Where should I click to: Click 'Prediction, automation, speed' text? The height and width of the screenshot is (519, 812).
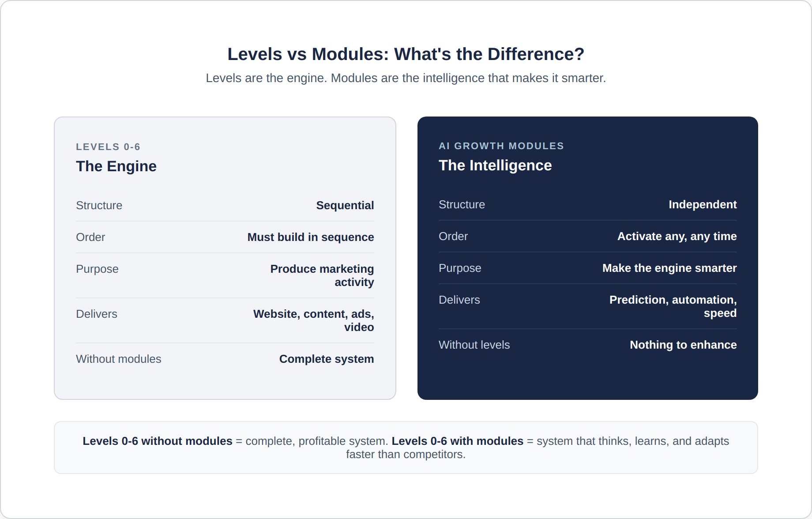tap(673, 306)
